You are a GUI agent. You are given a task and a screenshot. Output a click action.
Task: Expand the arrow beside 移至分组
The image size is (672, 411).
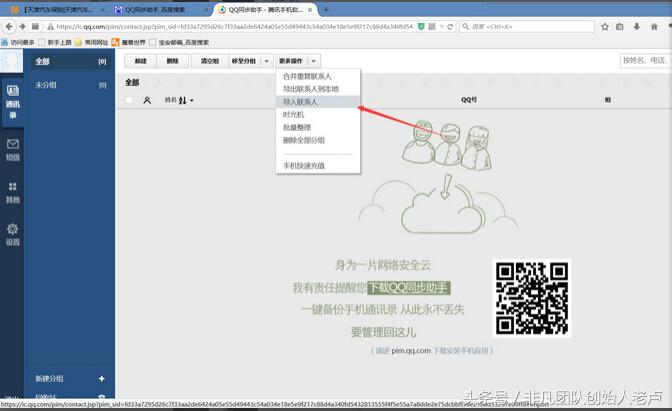(x=267, y=61)
